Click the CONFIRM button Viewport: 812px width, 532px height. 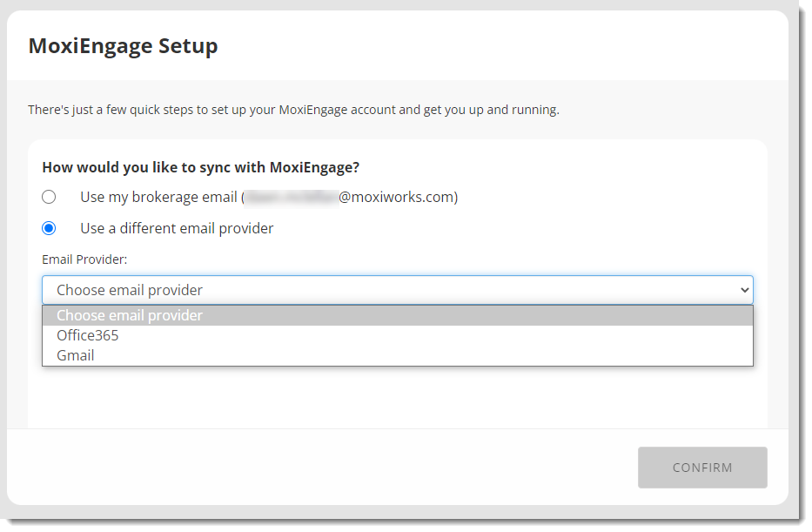click(702, 468)
